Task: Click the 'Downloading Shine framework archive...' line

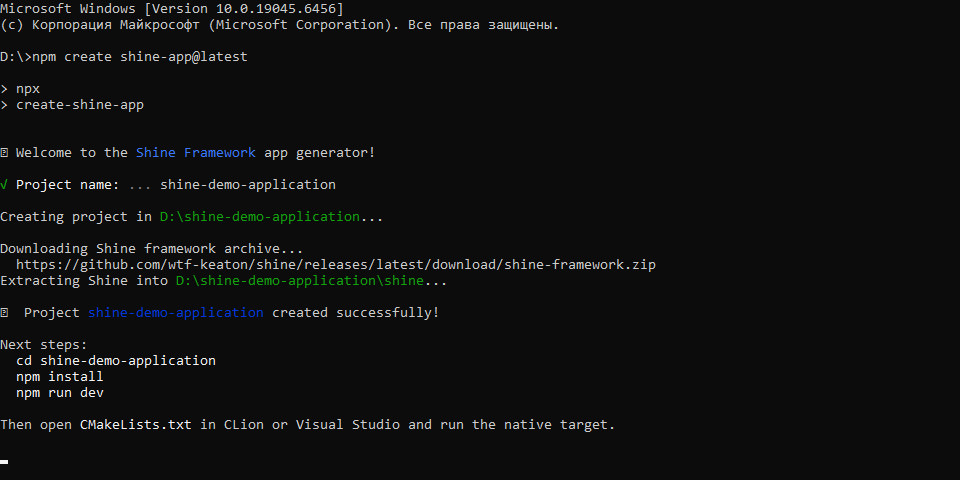Action: (152, 249)
